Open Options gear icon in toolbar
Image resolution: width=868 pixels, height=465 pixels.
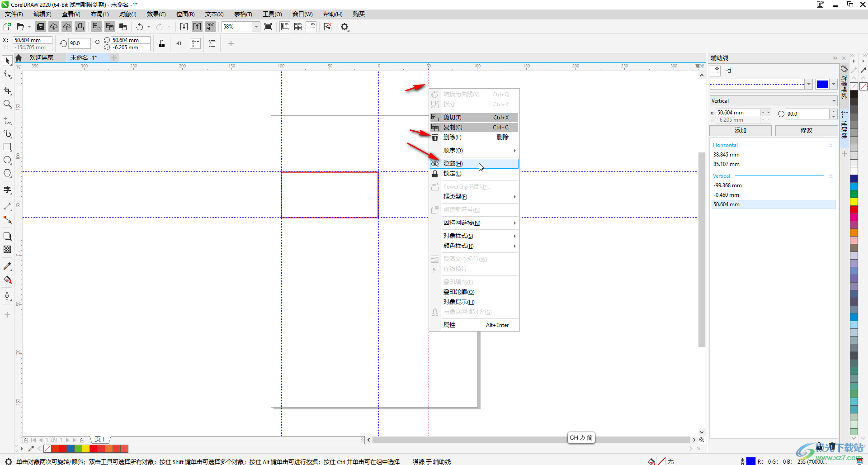[345, 27]
